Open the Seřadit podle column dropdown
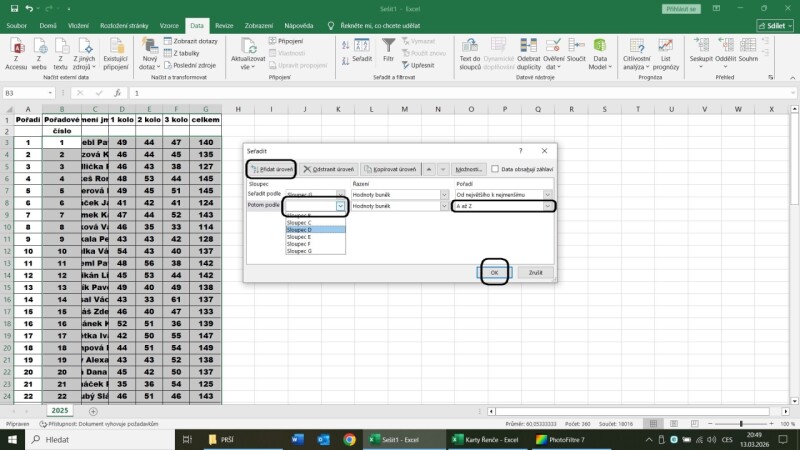The width and height of the screenshot is (800, 450). (x=340, y=194)
